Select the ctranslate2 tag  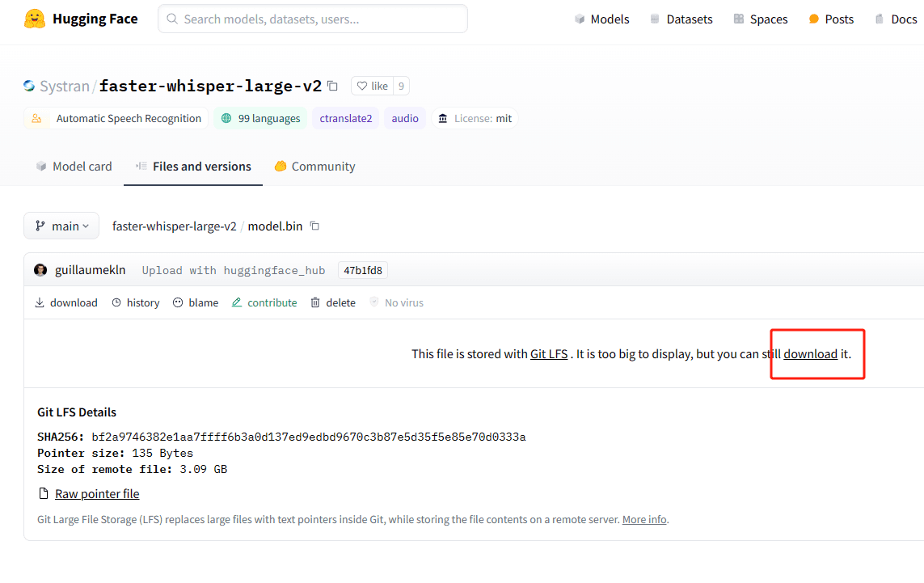345,118
